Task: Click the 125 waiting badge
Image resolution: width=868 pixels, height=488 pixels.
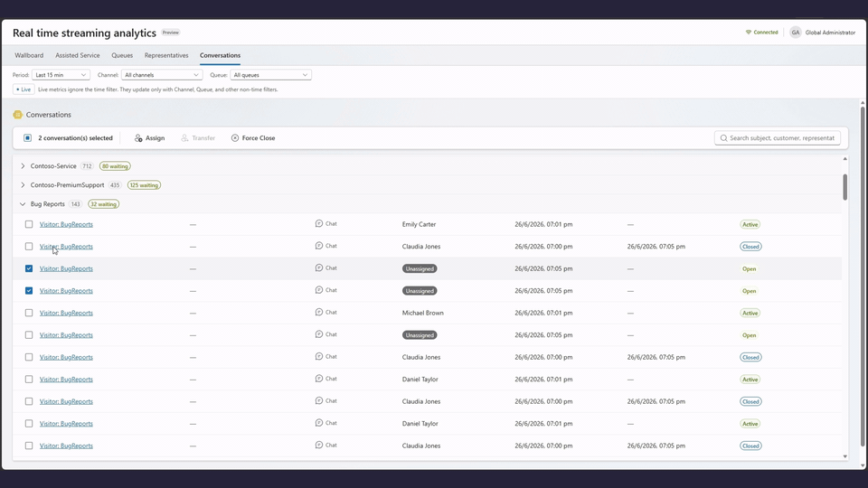Action: point(144,184)
